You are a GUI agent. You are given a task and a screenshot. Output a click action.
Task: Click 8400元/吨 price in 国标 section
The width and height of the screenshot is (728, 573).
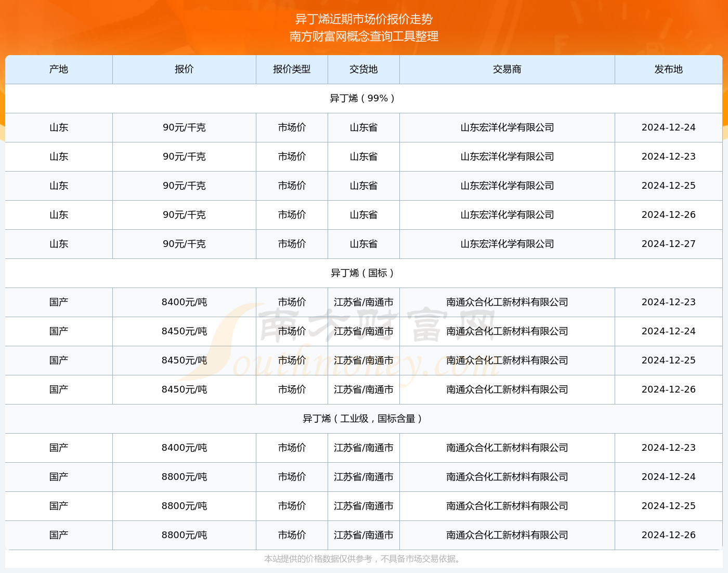point(184,302)
